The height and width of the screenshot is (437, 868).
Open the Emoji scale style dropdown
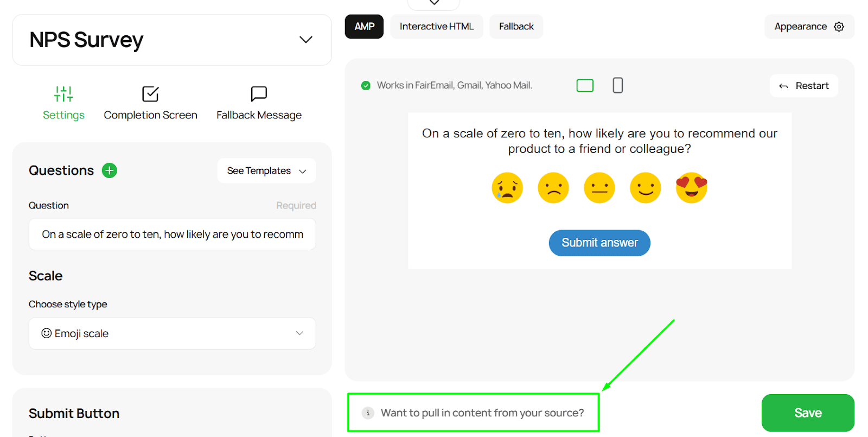[172, 333]
